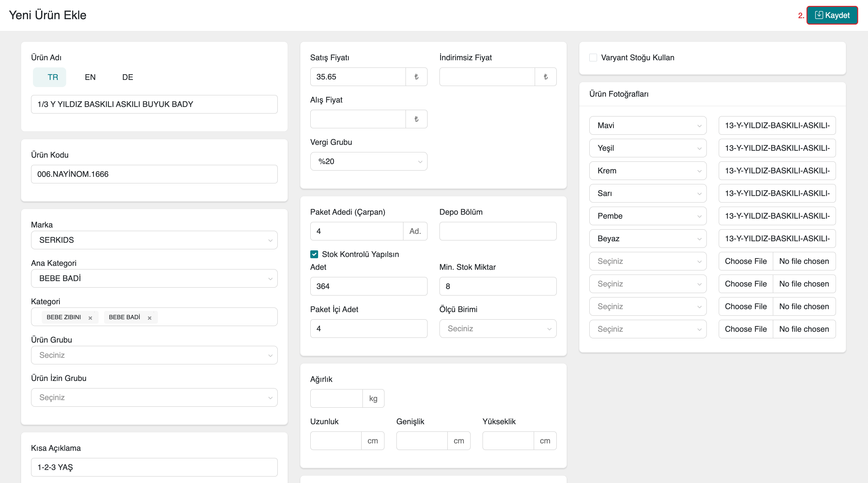
Task: Click the cm unit addon for Uzunluk
Action: [372, 440]
